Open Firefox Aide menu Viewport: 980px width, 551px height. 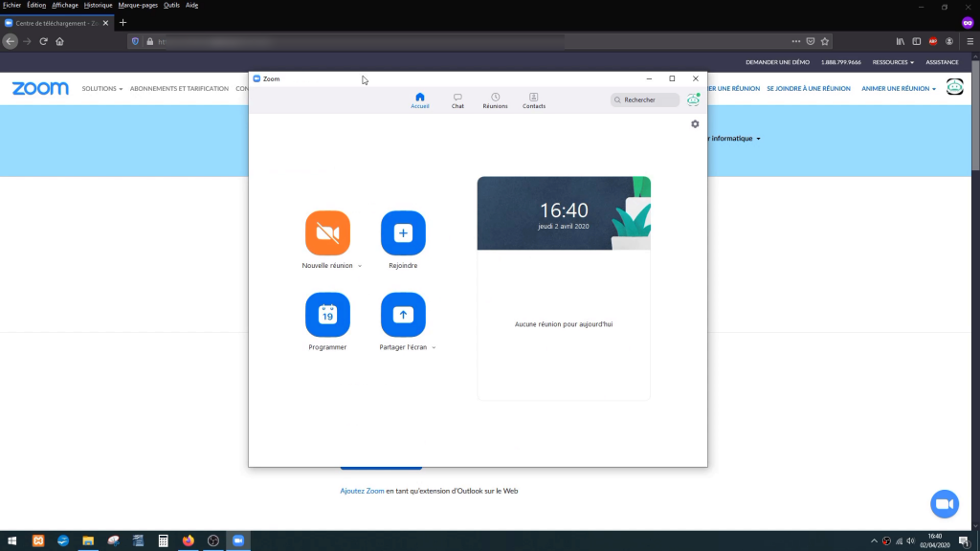(191, 5)
